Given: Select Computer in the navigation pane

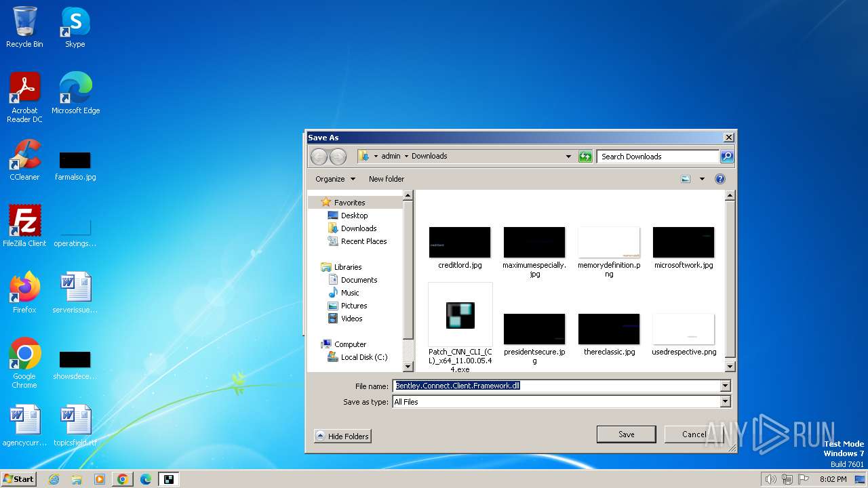Looking at the screenshot, I should (x=350, y=344).
